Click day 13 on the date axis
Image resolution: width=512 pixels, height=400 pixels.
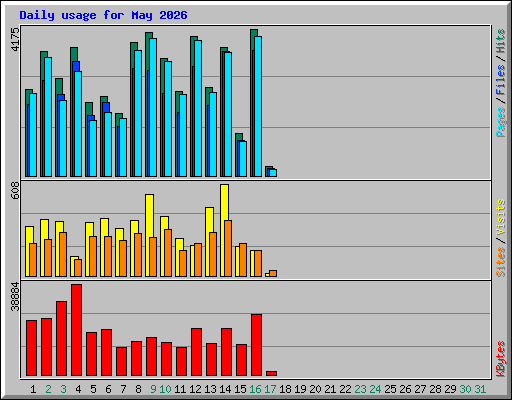(x=210, y=389)
